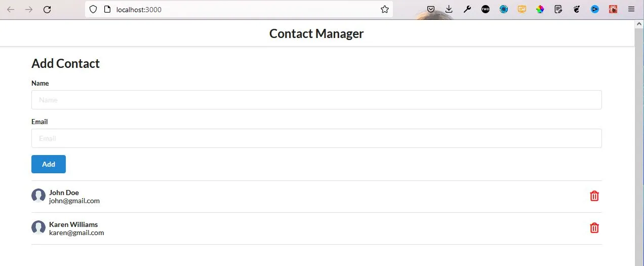Focus the Email input field
This screenshot has height=266, width=644.
(x=316, y=138)
